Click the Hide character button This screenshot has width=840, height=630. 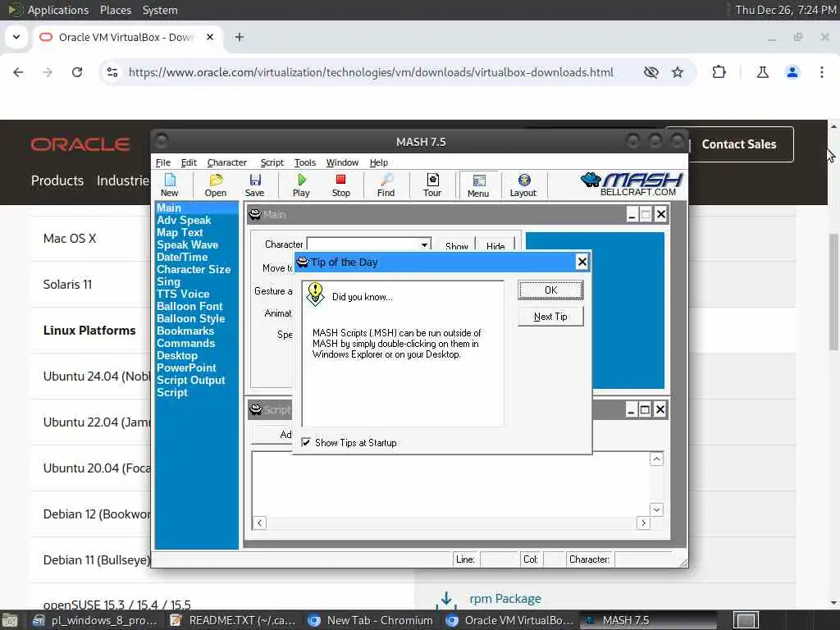[495, 244]
